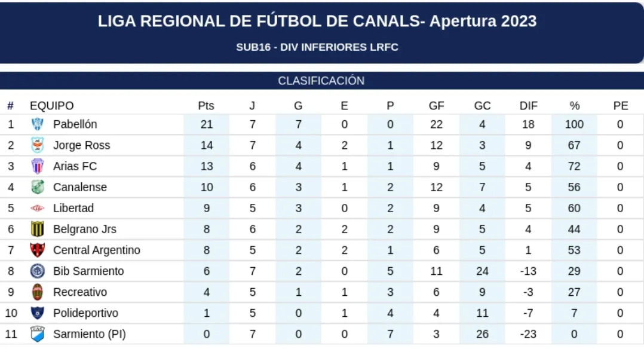Open the Central Argentino team link
The height and width of the screenshot is (364, 644).
[x=96, y=250]
